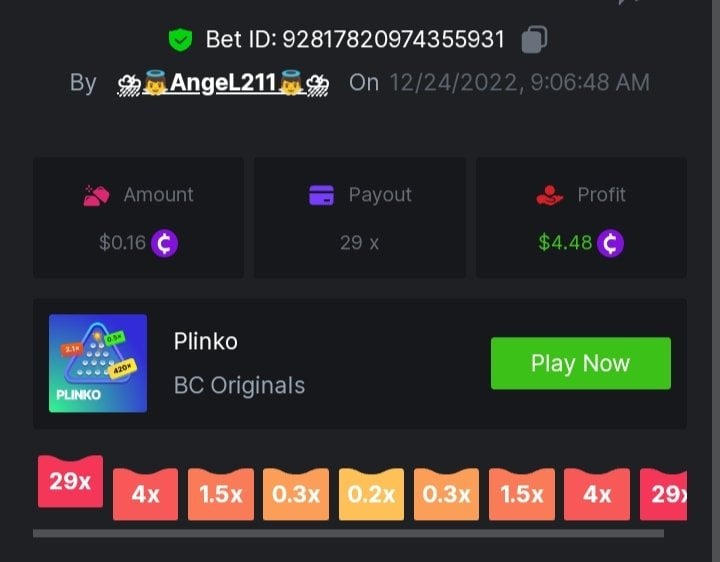Click the horizontal scrollbar under multipliers
Screen dimensions: 720x562
349,533
